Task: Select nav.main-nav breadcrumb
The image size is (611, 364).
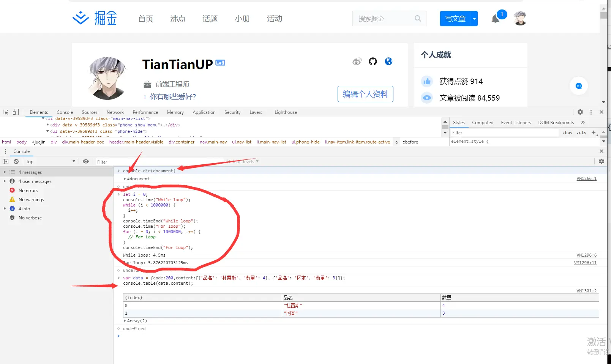Action: (213, 142)
